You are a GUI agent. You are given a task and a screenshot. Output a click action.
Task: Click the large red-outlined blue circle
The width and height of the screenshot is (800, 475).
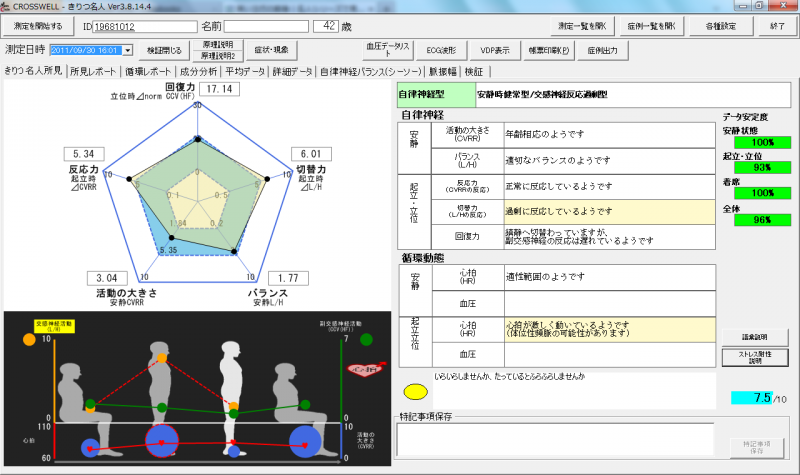(160, 439)
